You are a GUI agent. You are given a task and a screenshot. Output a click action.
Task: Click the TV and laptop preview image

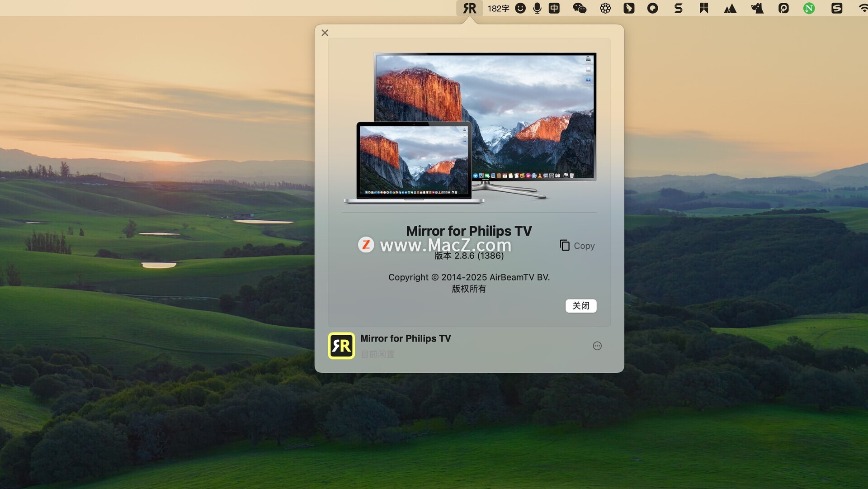(470, 128)
